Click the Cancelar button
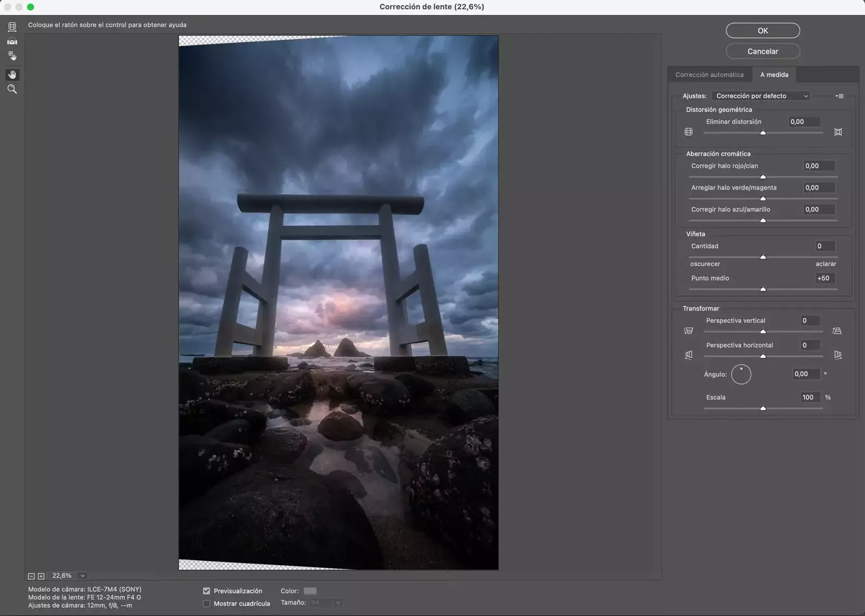The height and width of the screenshot is (616, 865). [x=763, y=51]
